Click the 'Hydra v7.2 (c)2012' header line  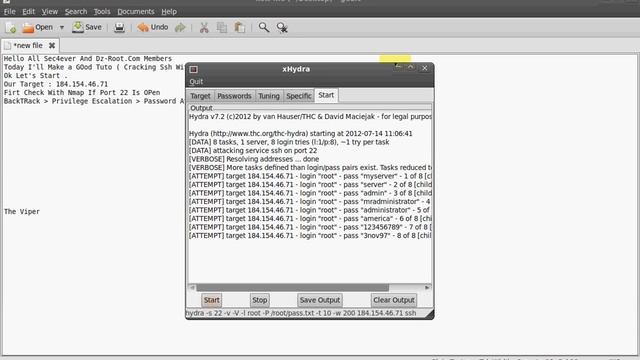310,117
